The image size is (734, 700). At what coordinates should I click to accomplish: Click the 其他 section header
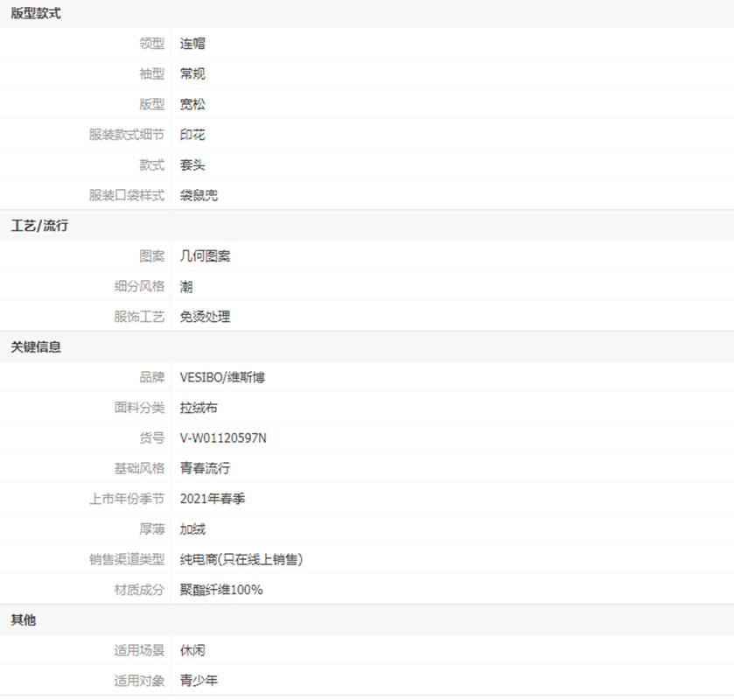24,620
